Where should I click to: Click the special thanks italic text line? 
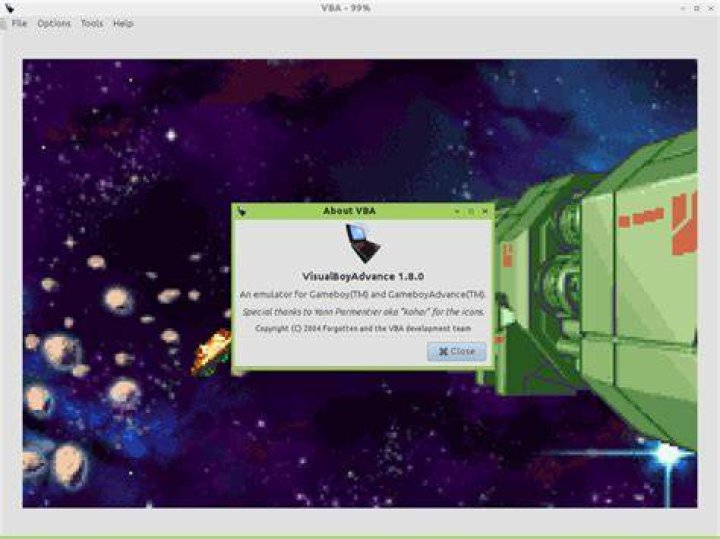pos(363,312)
